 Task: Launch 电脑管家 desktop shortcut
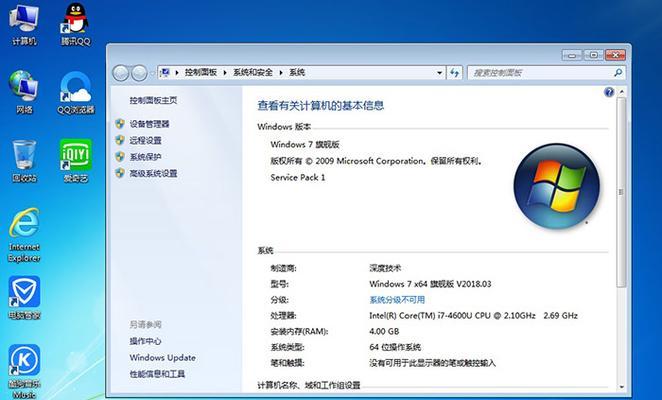pyautogui.click(x=24, y=298)
